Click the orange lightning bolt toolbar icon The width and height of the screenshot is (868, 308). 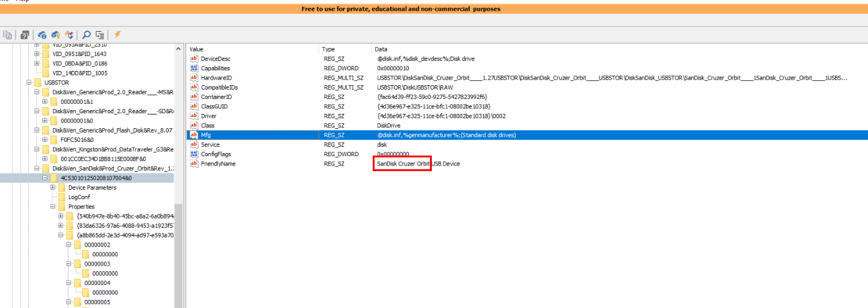point(117,35)
